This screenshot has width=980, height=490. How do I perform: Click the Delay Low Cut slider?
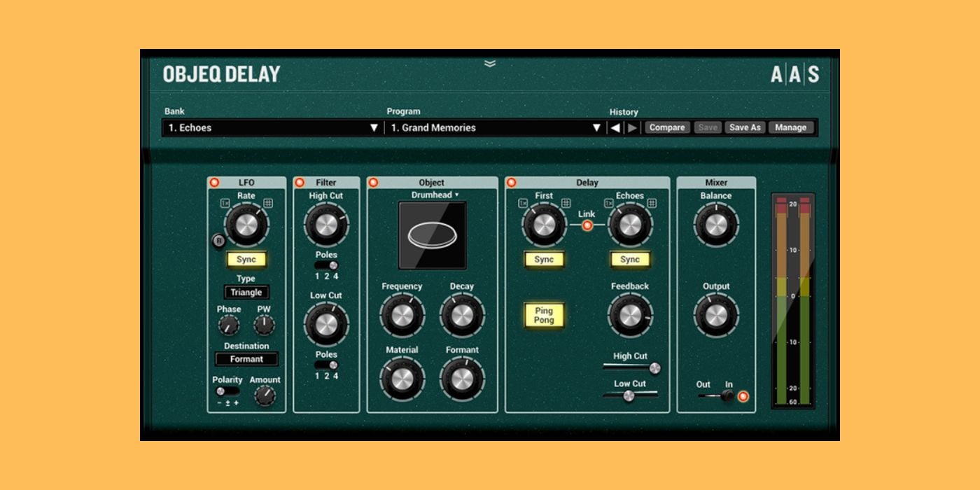click(x=631, y=395)
